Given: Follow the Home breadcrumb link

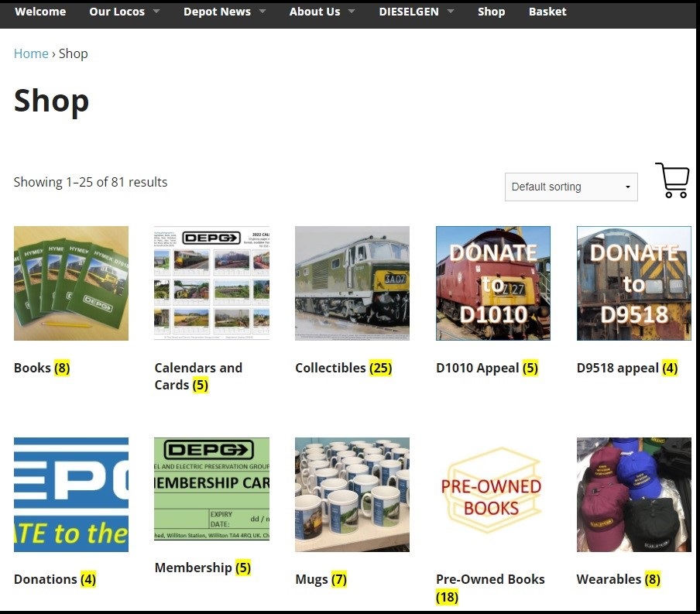Looking at the screenshot, I should point(31,53).
